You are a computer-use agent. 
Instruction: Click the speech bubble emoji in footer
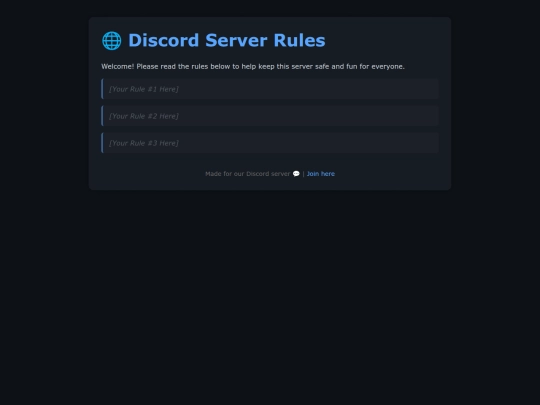[296, 174]
